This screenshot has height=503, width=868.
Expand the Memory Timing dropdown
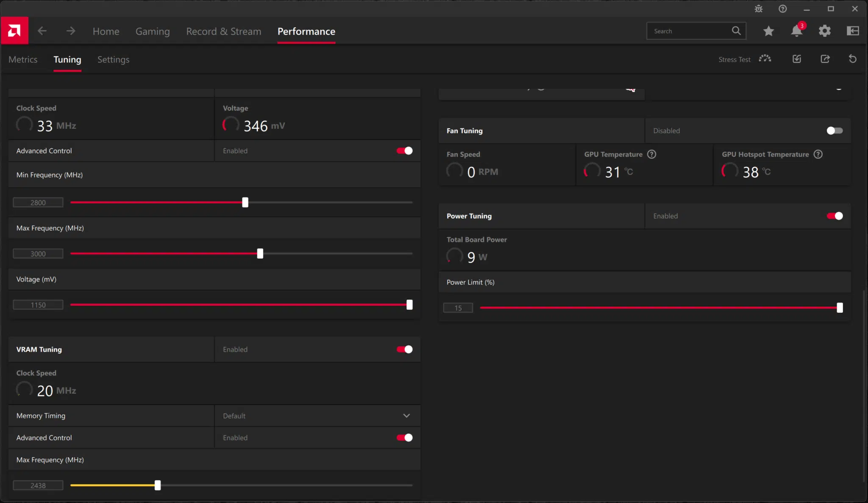(x=318, y=416)
